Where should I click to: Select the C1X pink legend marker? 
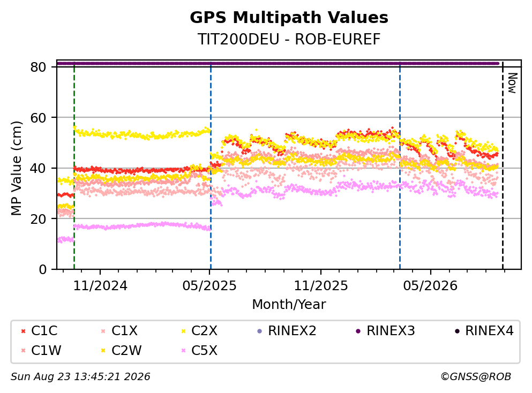(x=103, y=331)
